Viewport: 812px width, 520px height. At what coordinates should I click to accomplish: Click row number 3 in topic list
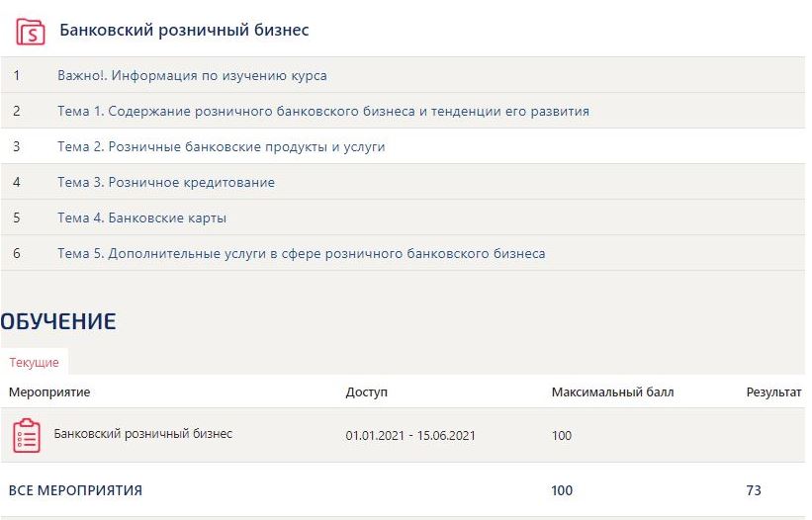coord(17,146)
